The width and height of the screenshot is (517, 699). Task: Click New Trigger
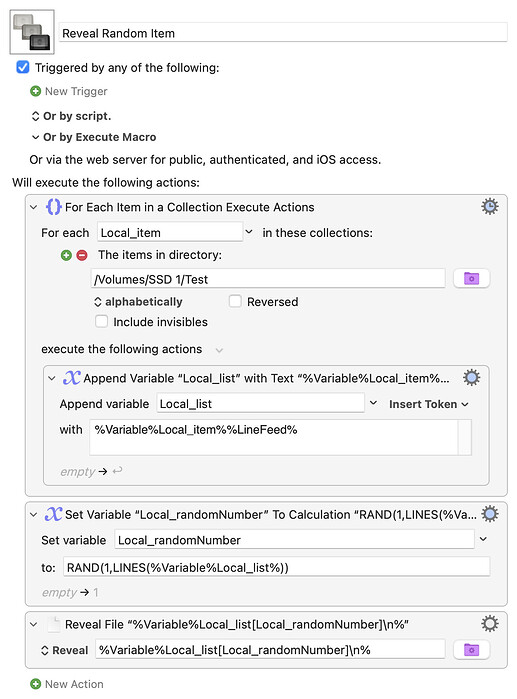click(x=69, y=91)
